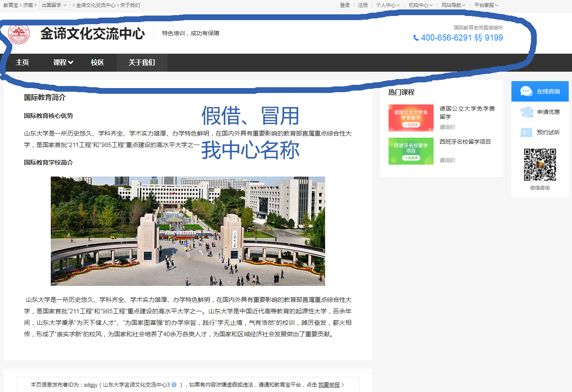
Task: Click the 注册 link
Action: [x=363, y=5]
